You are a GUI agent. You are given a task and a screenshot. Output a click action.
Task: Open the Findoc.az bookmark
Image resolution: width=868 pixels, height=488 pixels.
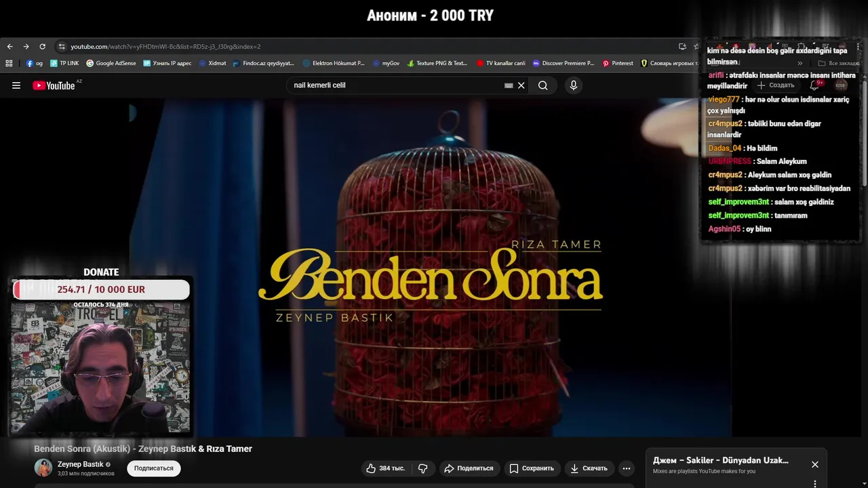pos(263,63)
